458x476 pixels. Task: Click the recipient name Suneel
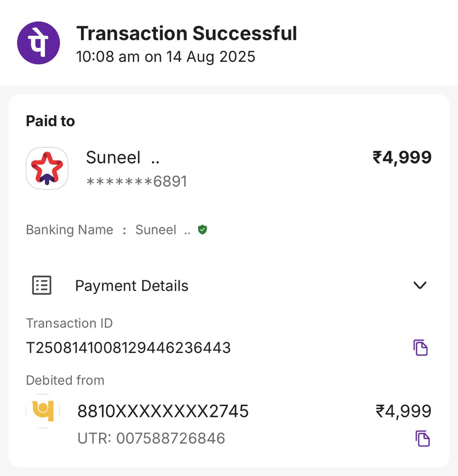click(113, 157)
